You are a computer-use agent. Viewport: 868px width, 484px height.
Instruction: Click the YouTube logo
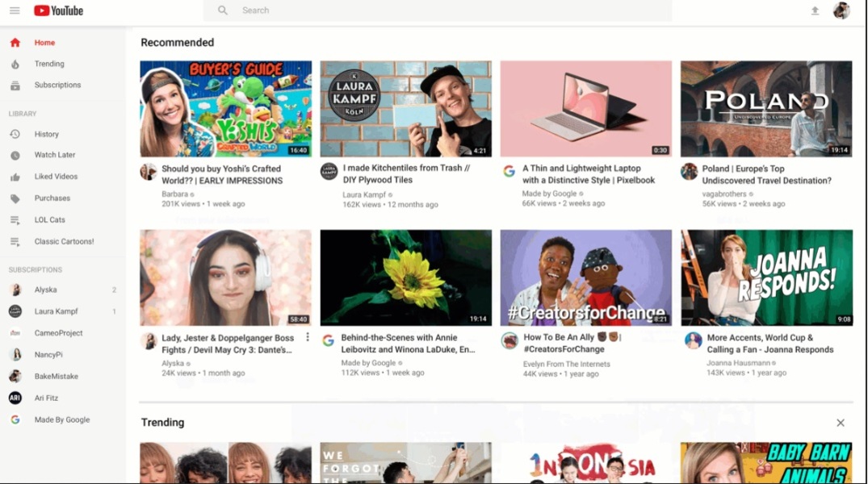pyautogui.click(x=58, y=10)
